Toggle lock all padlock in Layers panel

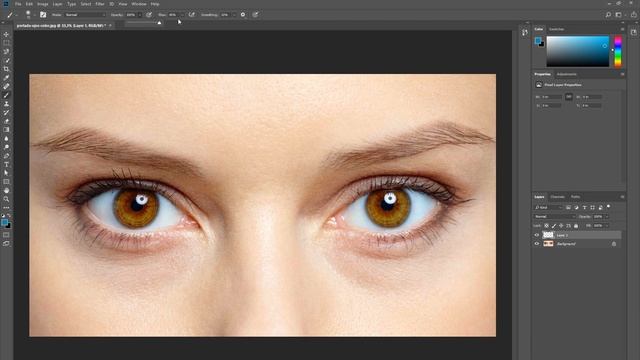[576, 226]
